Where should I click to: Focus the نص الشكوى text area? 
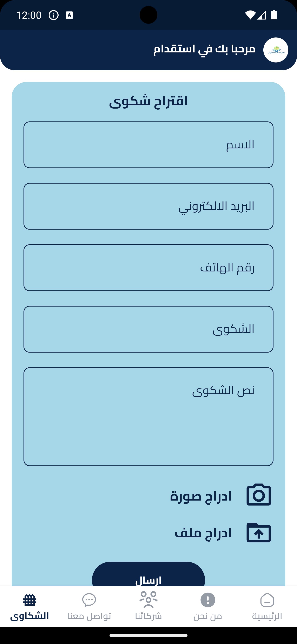(148, 417)
